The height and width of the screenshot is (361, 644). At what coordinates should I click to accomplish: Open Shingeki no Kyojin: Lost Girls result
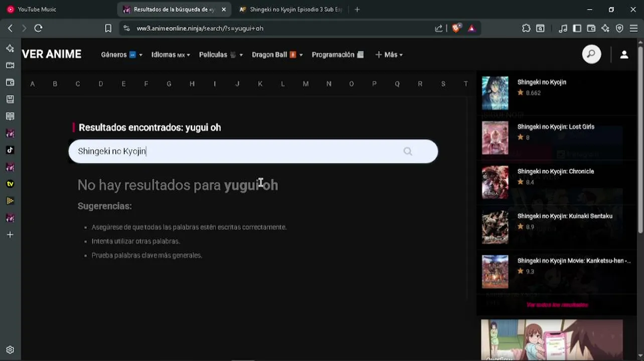point(556,127)
